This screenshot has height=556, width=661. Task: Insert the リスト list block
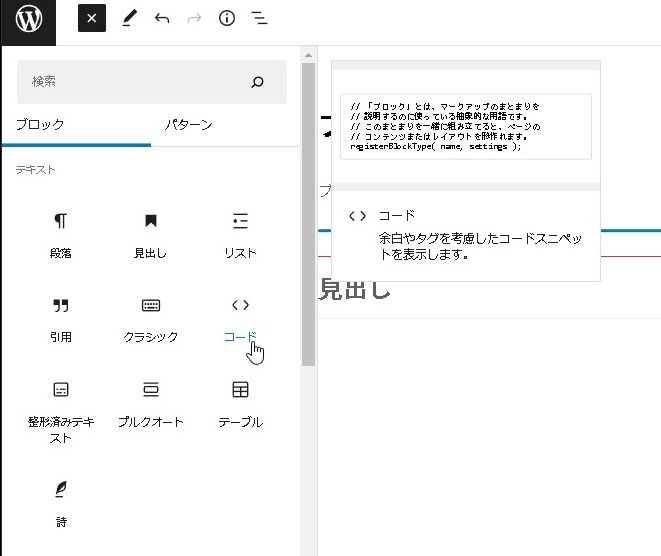[240, 234]
